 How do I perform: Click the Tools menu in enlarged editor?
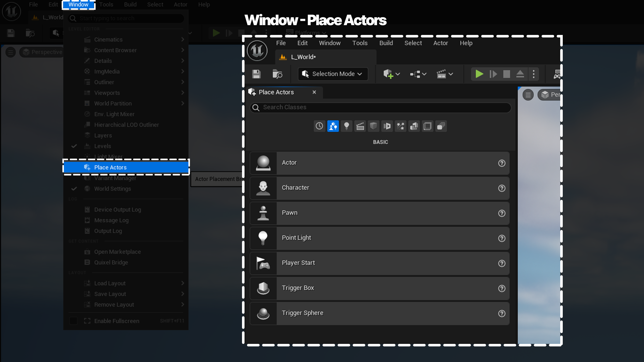click(360, 43)
